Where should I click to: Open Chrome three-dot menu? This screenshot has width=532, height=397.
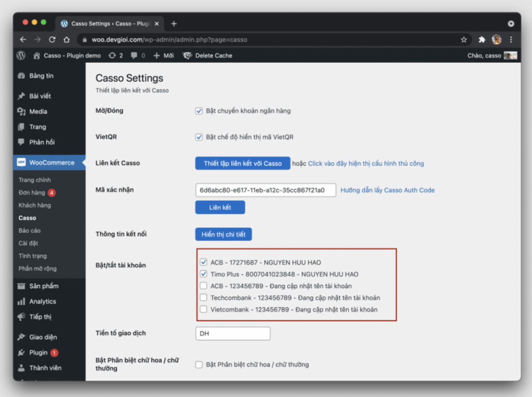point(511,39)
